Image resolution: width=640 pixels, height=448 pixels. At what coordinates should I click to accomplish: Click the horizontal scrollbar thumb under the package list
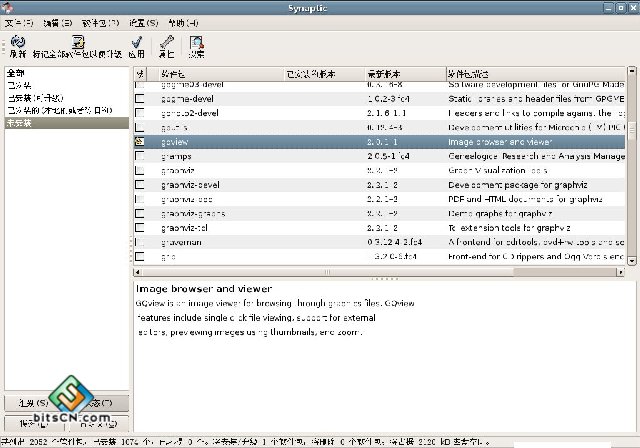tap(327, 272)
